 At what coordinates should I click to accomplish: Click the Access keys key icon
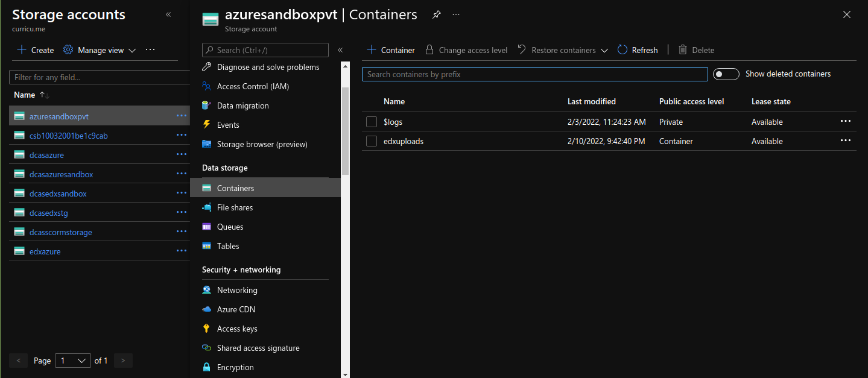207,329
